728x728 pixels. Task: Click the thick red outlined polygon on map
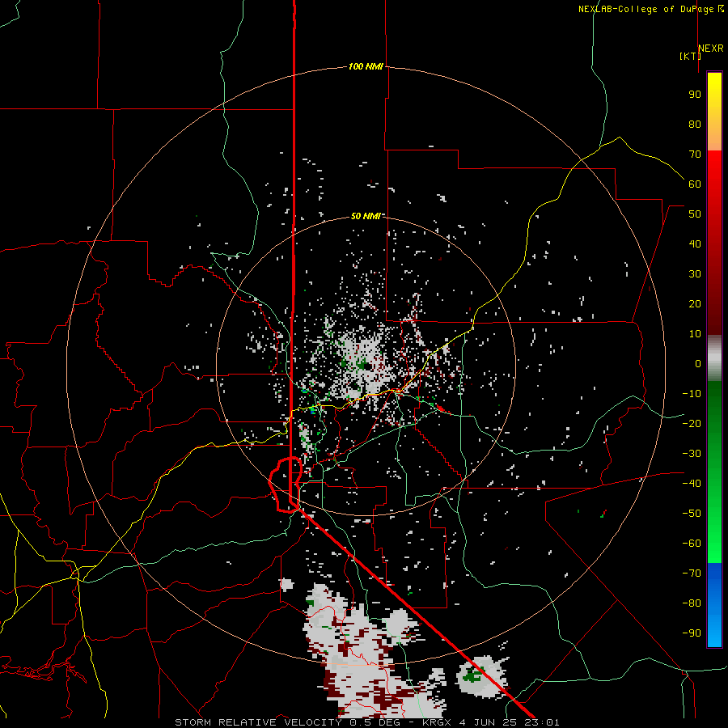point(286,484)
